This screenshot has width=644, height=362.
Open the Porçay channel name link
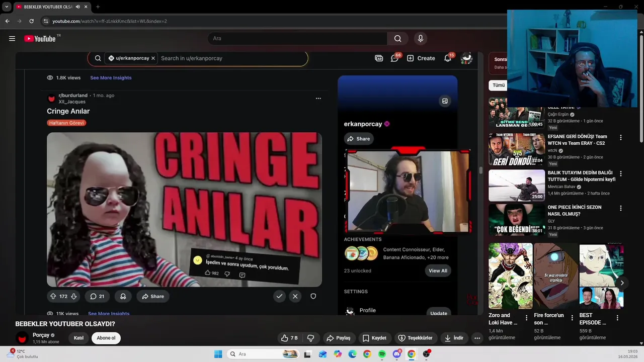41,335
